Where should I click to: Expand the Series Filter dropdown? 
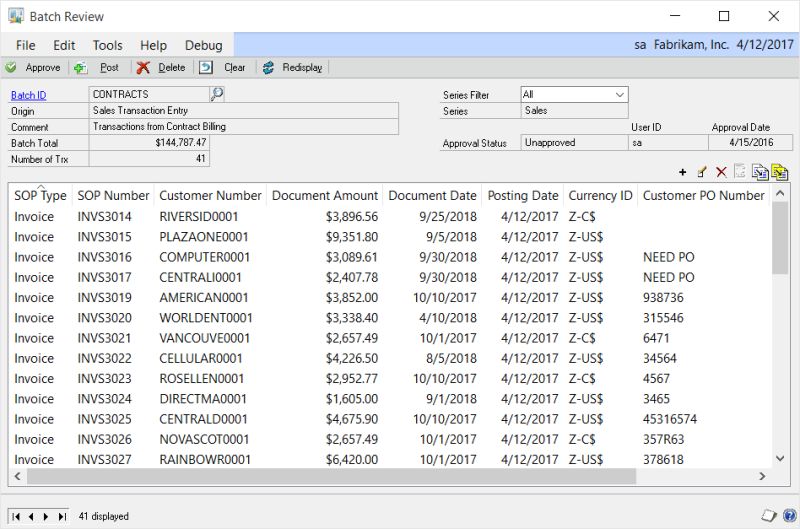(x=619, y=94)
